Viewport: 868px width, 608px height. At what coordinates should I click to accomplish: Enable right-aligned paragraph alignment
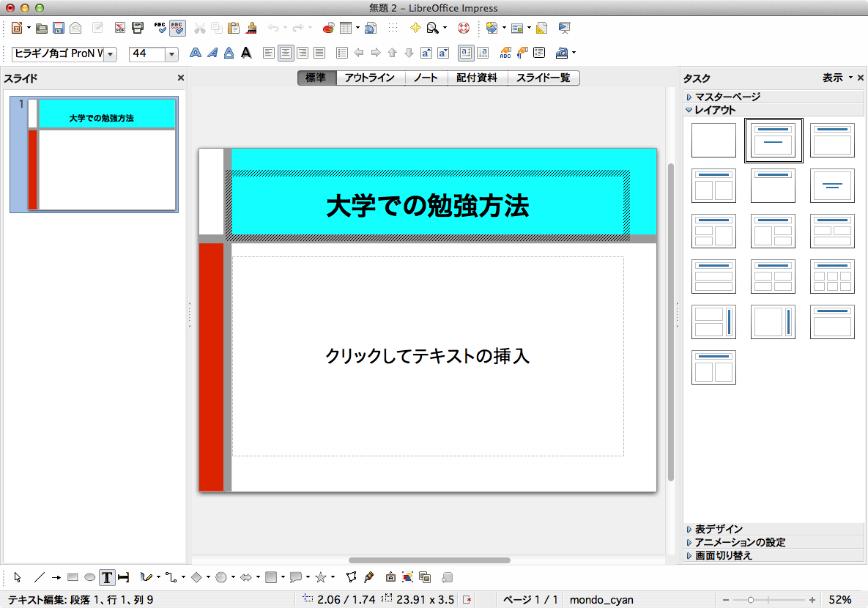pyautogui.click(x=303, y=53)
